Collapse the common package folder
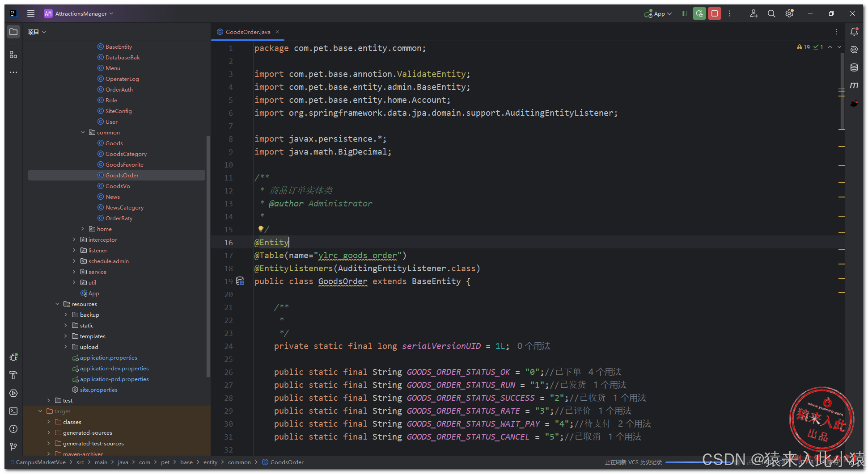The height and width of the screenshot is (474, 868). (83, 132)
